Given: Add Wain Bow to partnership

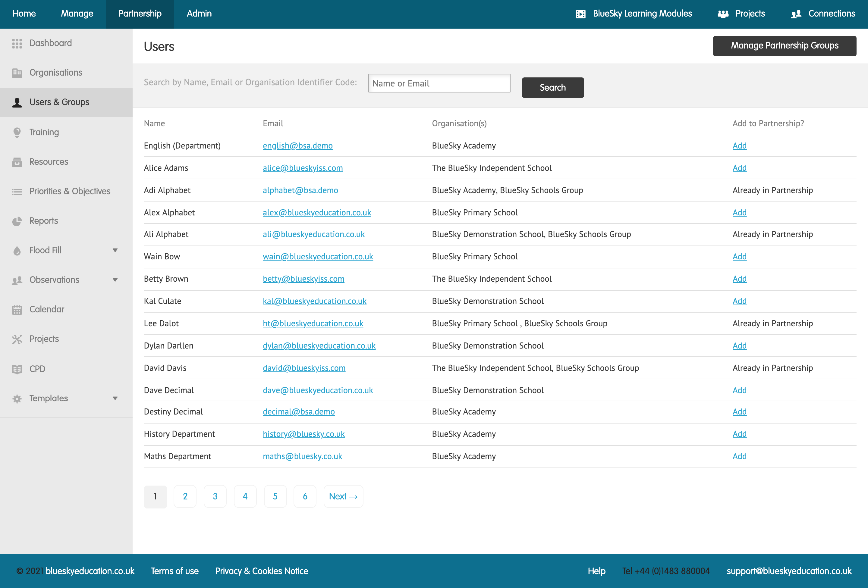Looking at the screenshot, I should tap(740, 257).
